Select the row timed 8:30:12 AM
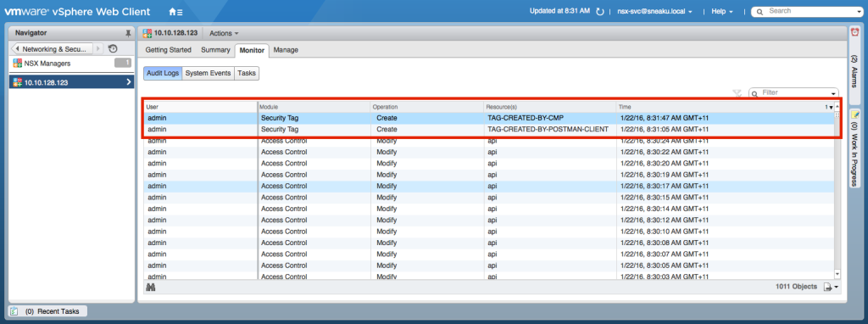 point(489,220)
